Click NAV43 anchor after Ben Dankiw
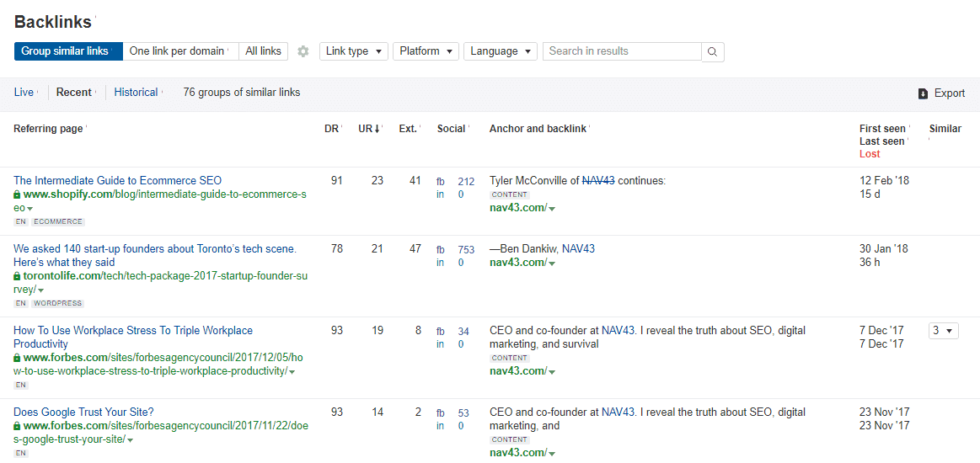Screen dimensions: 980x463 point(578,248)
